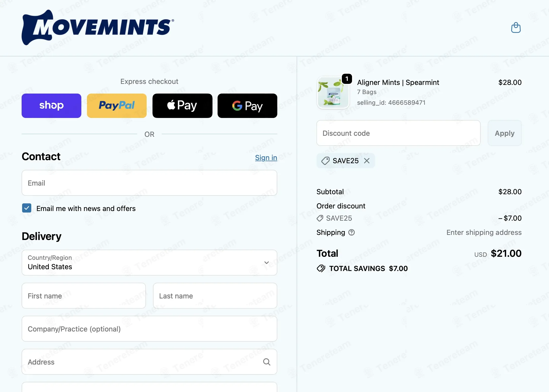The width and height of the screenshot is (549, 392).
Task: Click the Movemints logo
Action: click(98, 27)
